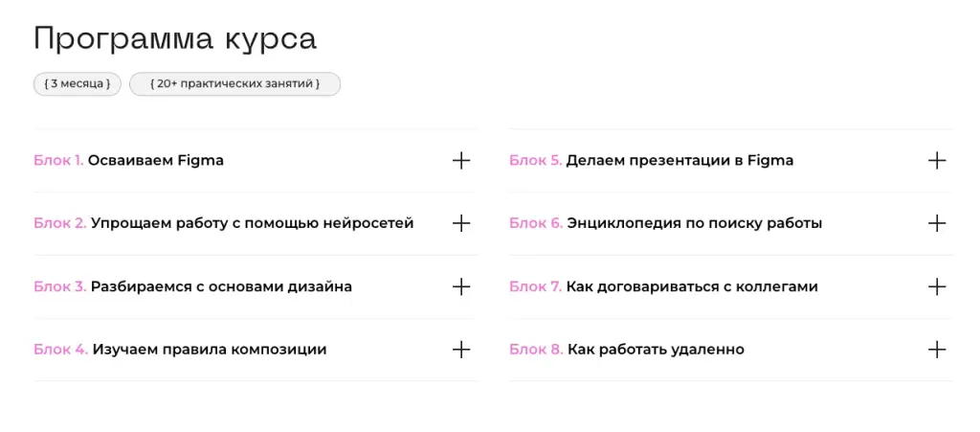Image resolution: width=980 pixels, height=432 pixels.
Task: Select the 3 месяца tag
Action: point(77,83)
